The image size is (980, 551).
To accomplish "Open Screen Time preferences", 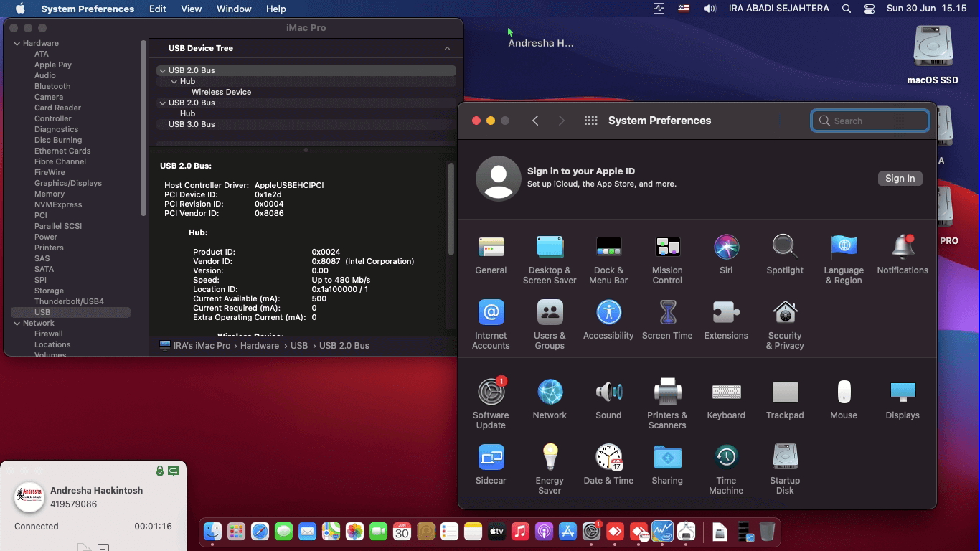I will (667, 320).
